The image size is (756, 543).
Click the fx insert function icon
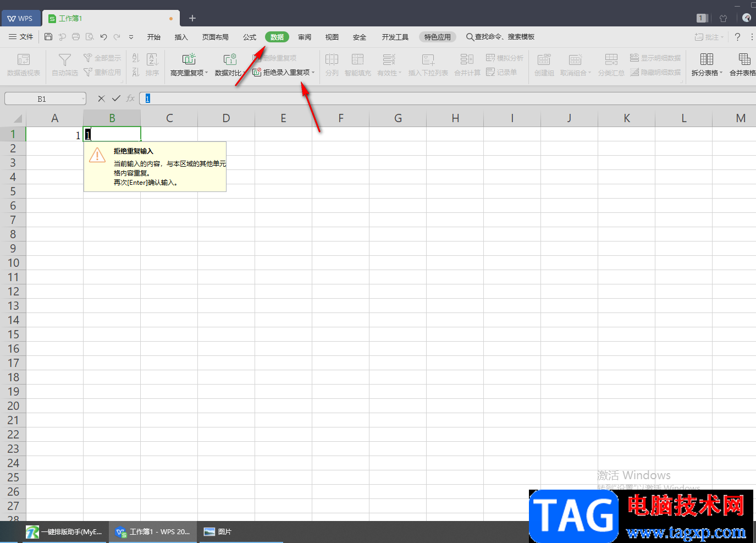click(130, 98)
